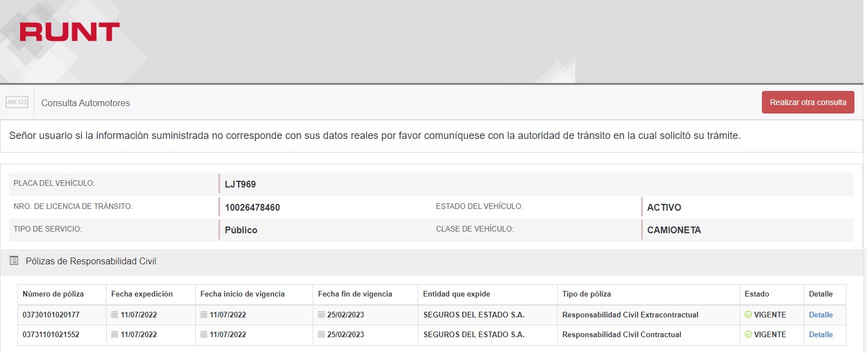Select the license number 10026478460
Viewport: 868px width, 353px height.
click(252, 207)
